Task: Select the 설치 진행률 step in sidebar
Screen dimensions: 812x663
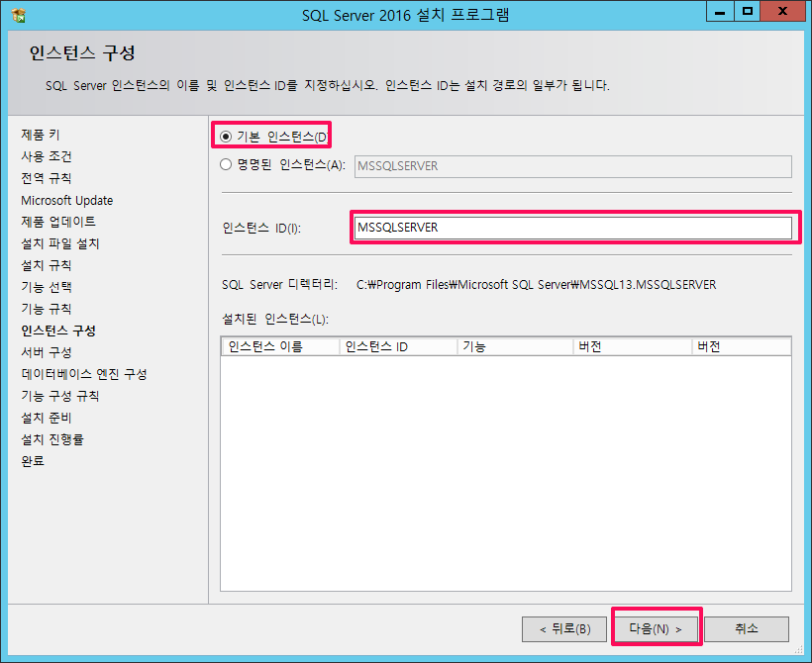Action: [52, 439]
